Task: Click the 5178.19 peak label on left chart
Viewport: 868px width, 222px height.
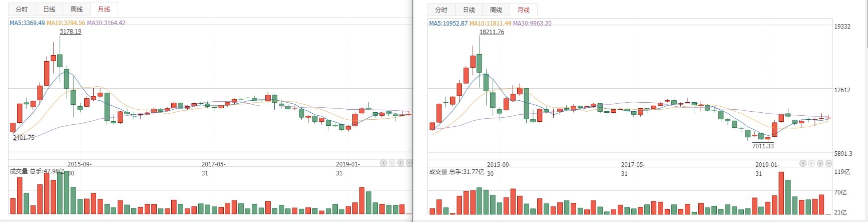Action: (71, 32)
